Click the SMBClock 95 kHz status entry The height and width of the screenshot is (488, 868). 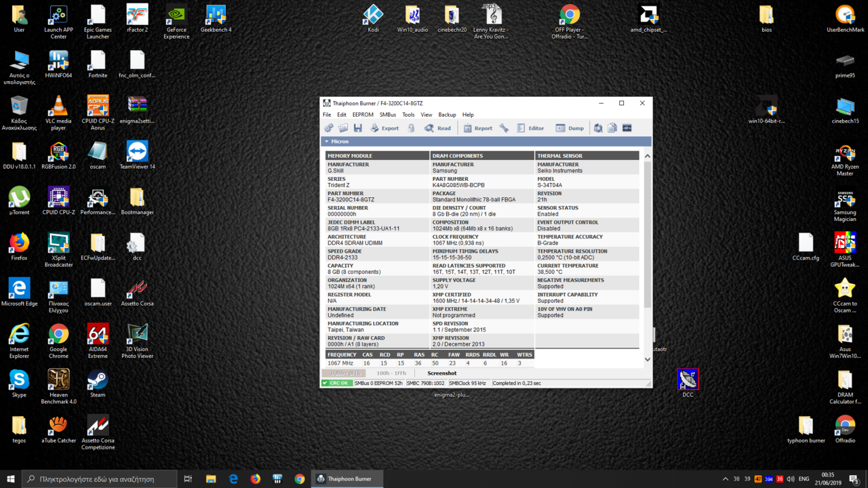pos(468,383)
